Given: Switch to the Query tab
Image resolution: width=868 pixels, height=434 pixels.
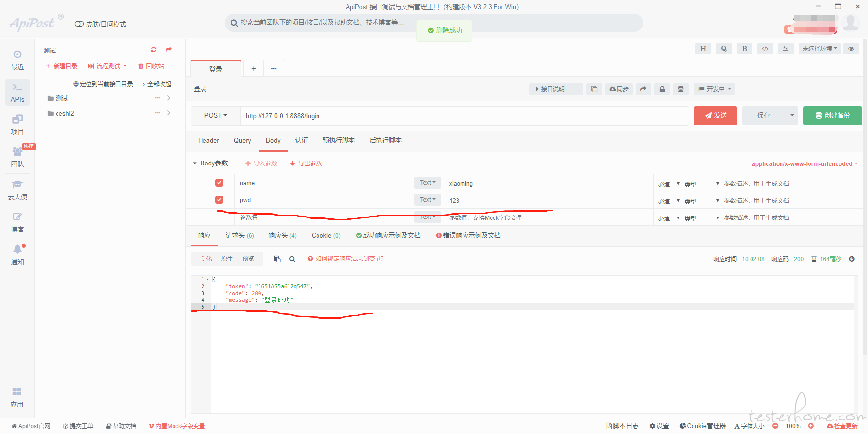Looking at the screenshot, I should [x=242, y=141].
